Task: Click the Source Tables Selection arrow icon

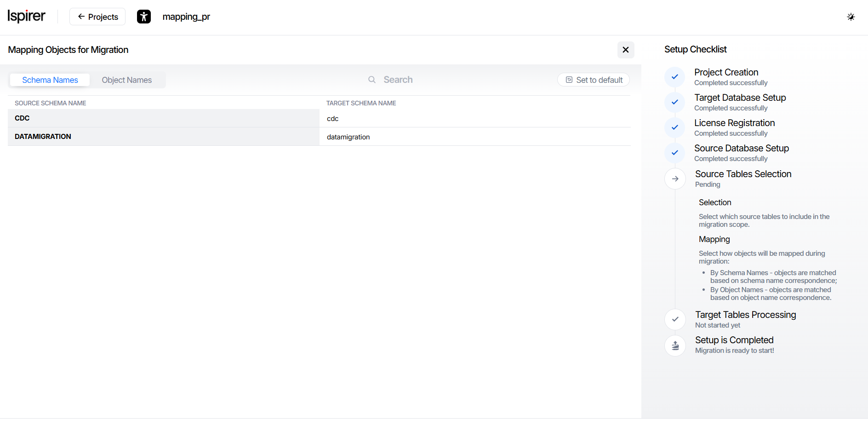Action: point(675,178)
